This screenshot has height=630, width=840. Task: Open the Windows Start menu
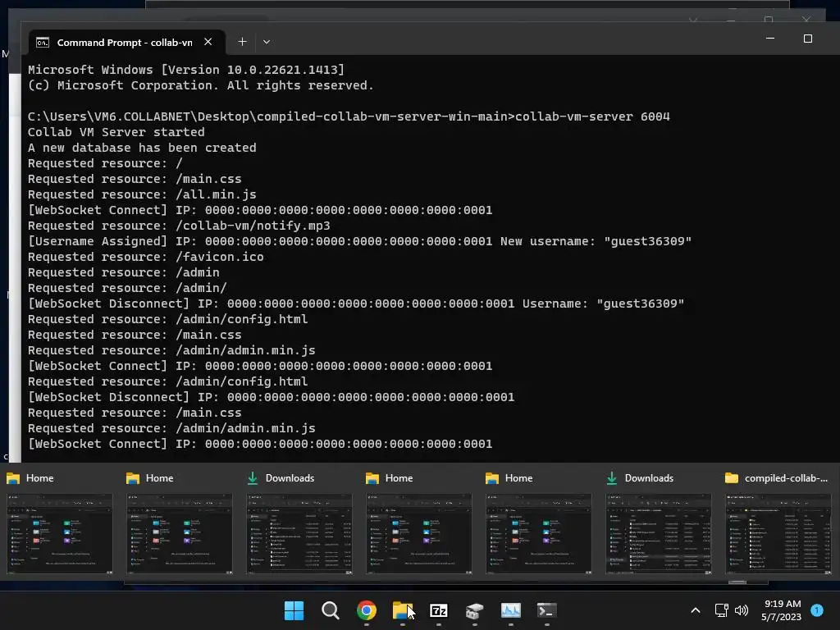(x=294, y=610)
